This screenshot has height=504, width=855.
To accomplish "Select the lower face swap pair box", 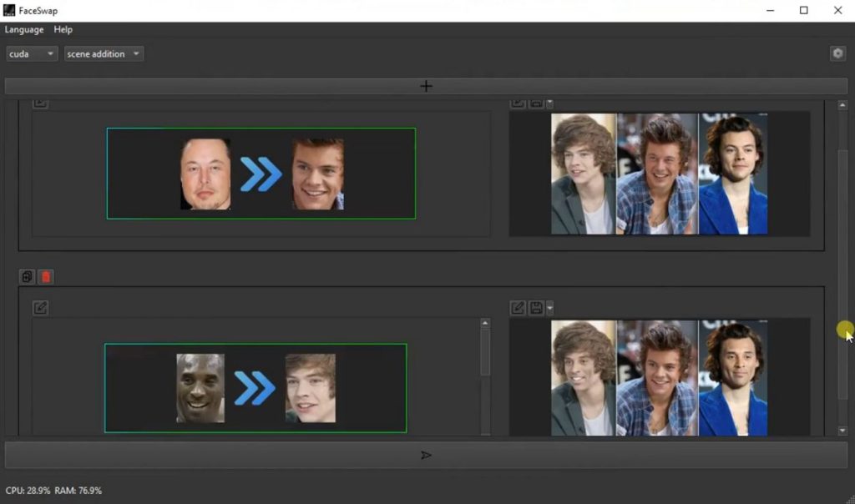I will (255, 388).
